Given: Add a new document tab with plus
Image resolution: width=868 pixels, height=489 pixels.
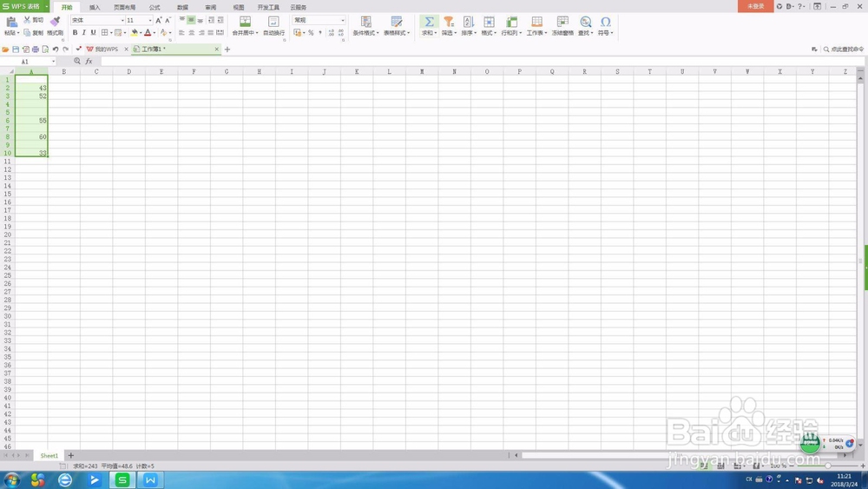Looking at the screenshot, I should click(x=227, y=50).
